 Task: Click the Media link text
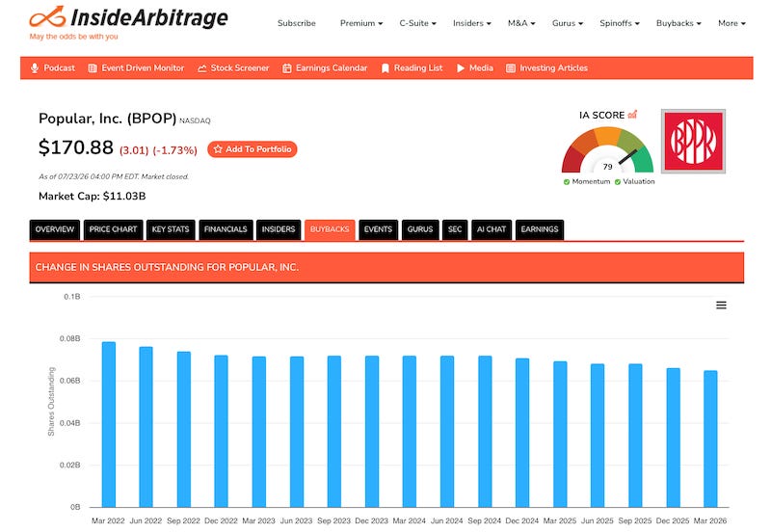click(x=481, y=67)
